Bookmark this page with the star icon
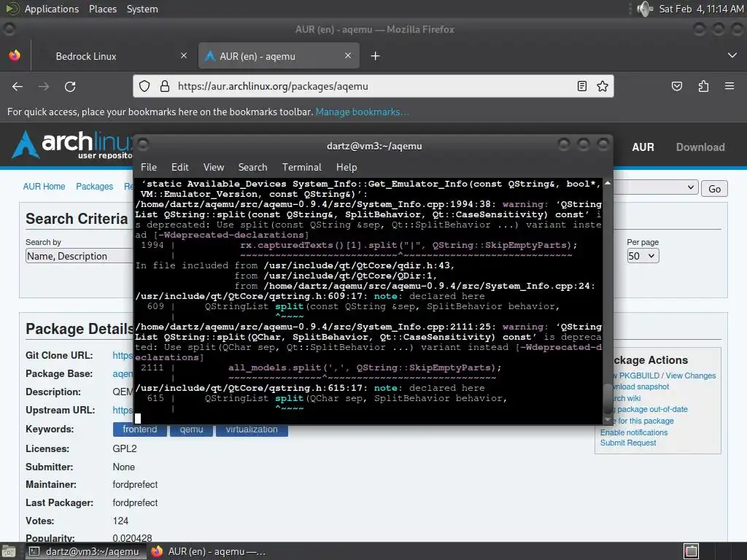The height and width of the screenshot is (560, 747). (x=602, y=86)
